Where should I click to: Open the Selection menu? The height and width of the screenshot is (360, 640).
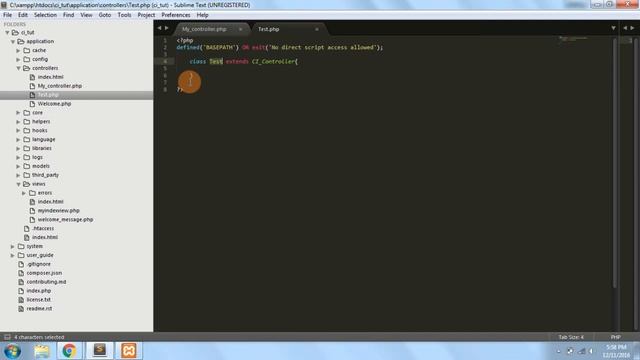(x=45, y=15)
